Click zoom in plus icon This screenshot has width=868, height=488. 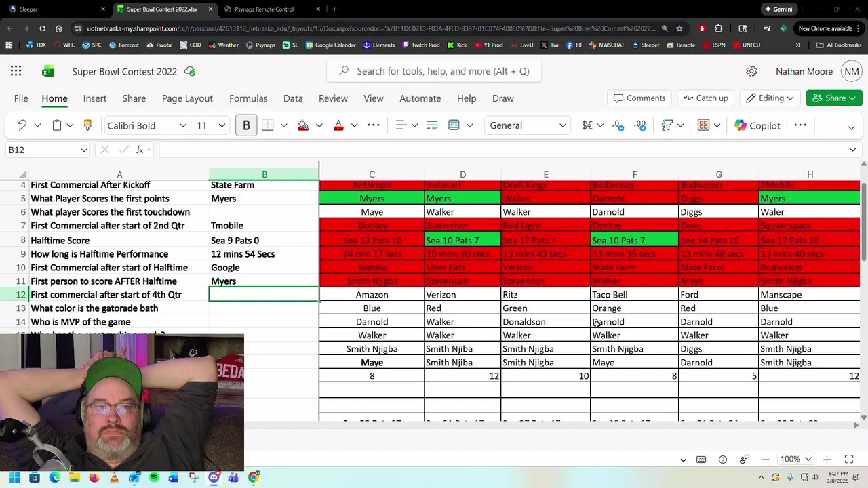pyautogui.click(x=827, y=460)
